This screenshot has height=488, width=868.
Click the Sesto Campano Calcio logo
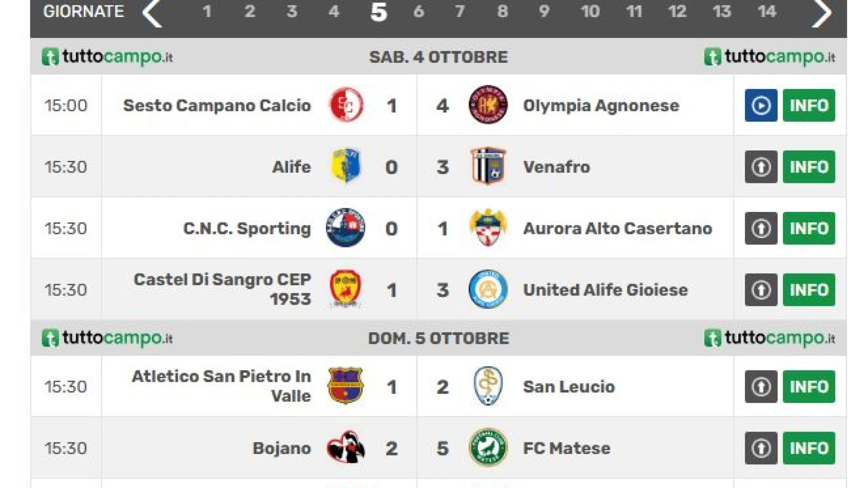(x=346, y=105)
